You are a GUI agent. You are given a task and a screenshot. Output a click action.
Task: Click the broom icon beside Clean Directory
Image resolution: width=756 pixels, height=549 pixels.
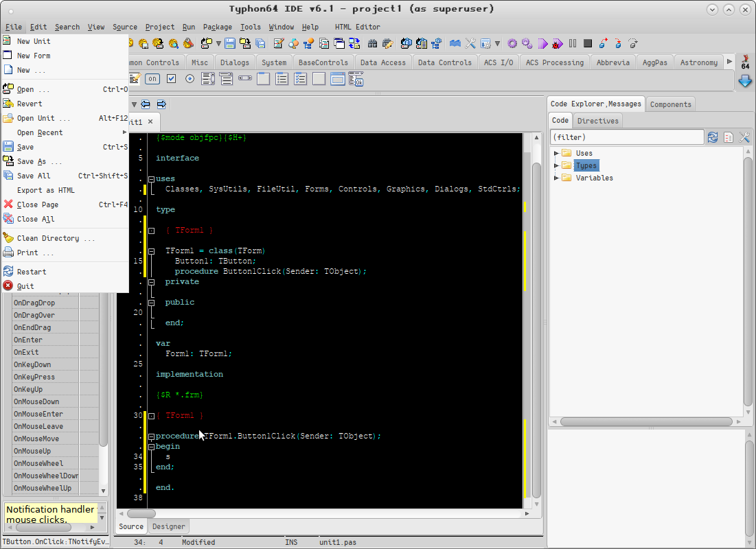(x=8, y=237)
